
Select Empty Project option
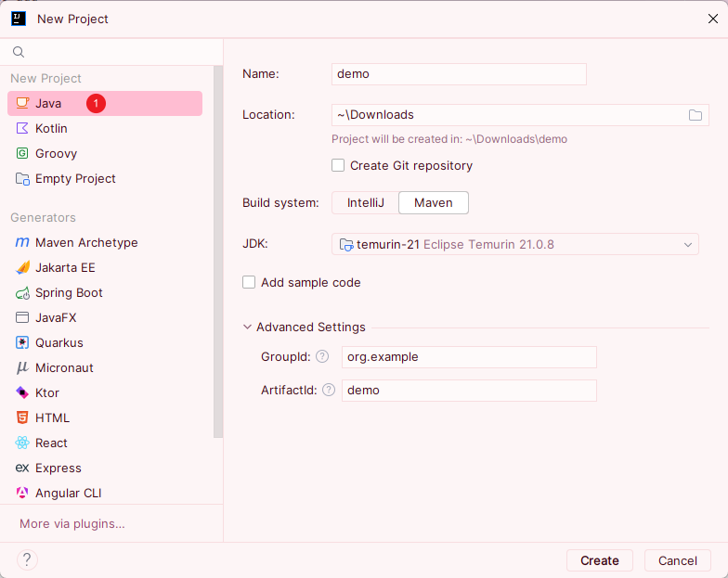(105, 178)
